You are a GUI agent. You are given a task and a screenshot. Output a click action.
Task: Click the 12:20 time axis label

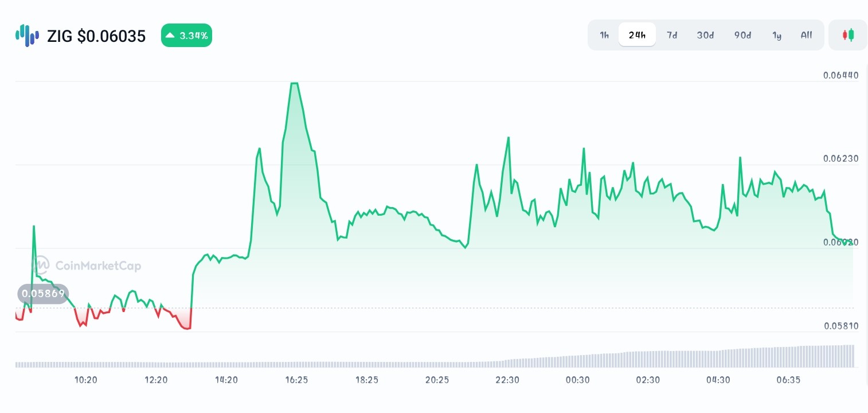click(x=156, y=380)
